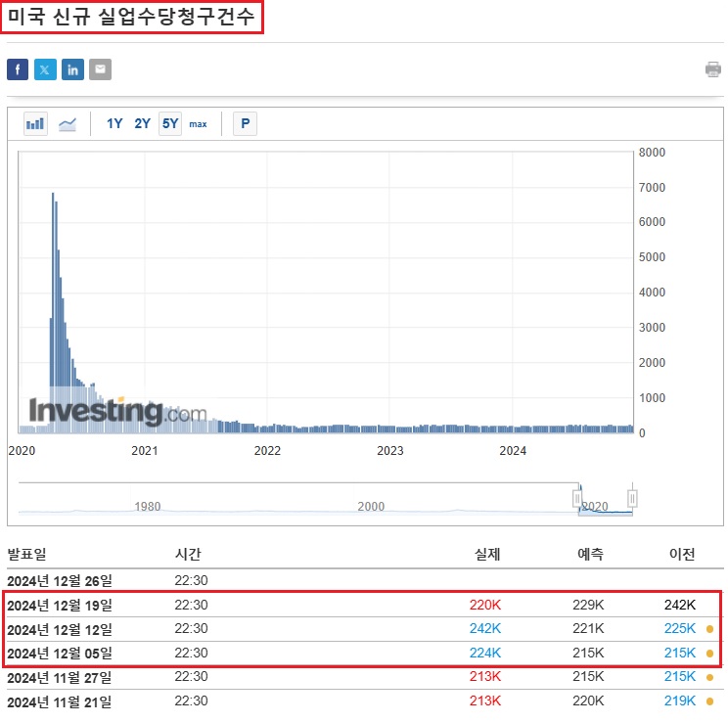Share page on Facebook

[x=18, y=69]
